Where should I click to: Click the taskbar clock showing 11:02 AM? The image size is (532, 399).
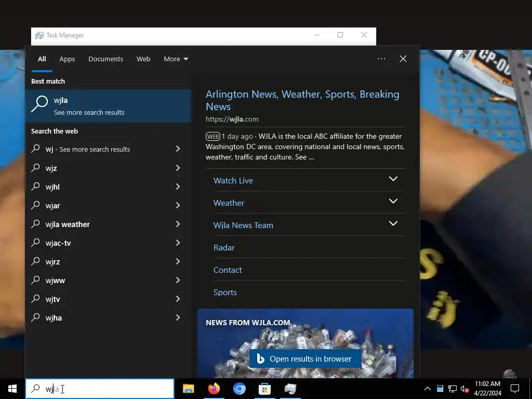click(x=487, y=389)
